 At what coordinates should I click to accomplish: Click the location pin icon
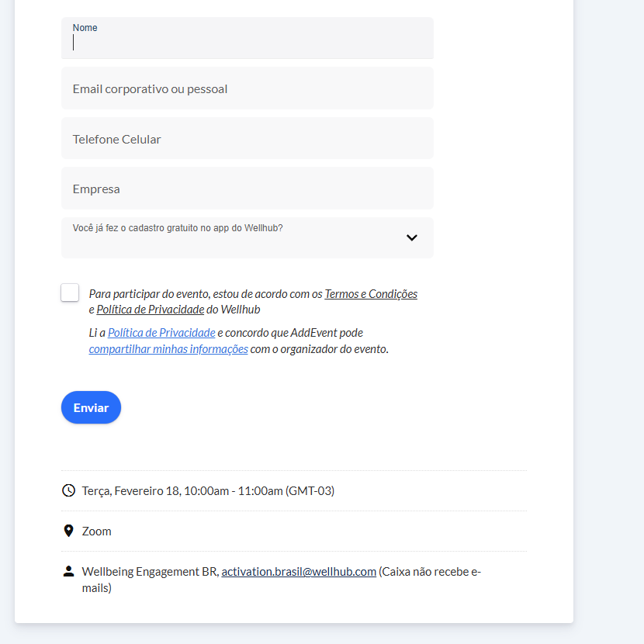point(68,531)
